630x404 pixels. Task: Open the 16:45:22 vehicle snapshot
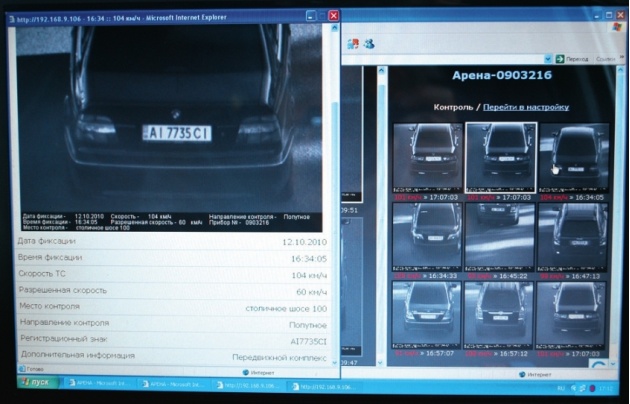click(499, 235)
